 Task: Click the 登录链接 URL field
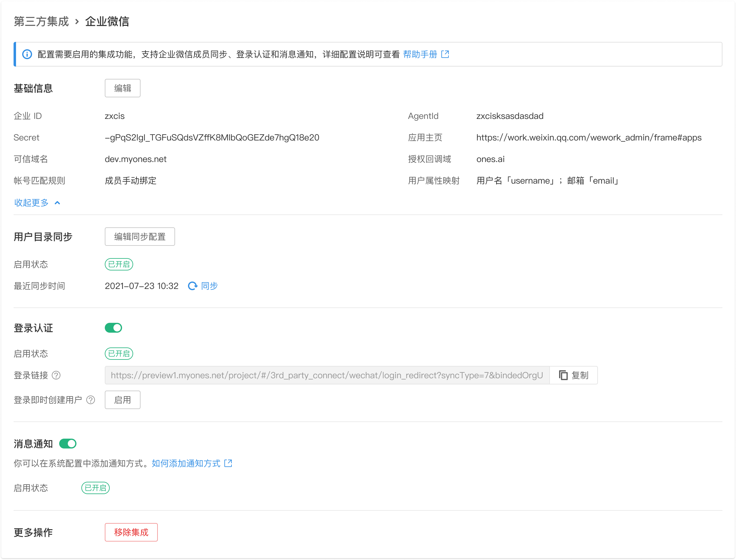click(327, 375)
